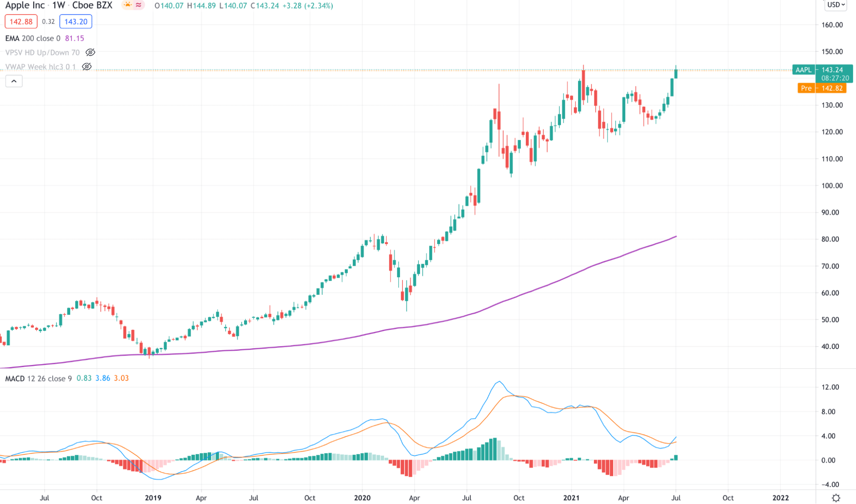Select the Apple Inc symbol title
The width and height of the screenshot is (856, 504).
coord(25,6)
